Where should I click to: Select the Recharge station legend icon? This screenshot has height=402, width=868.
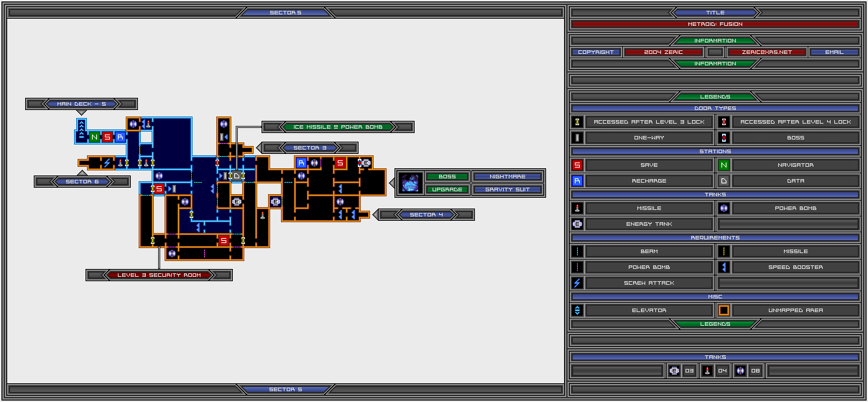pos(578,181)
